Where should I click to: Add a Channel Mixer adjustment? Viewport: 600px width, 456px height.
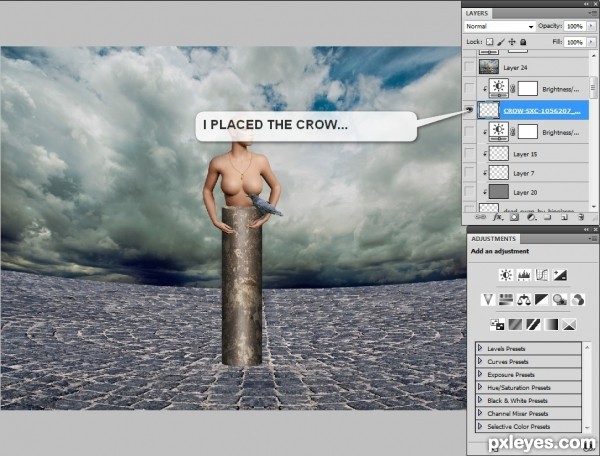pyautogui.click(x=577, y=299)
